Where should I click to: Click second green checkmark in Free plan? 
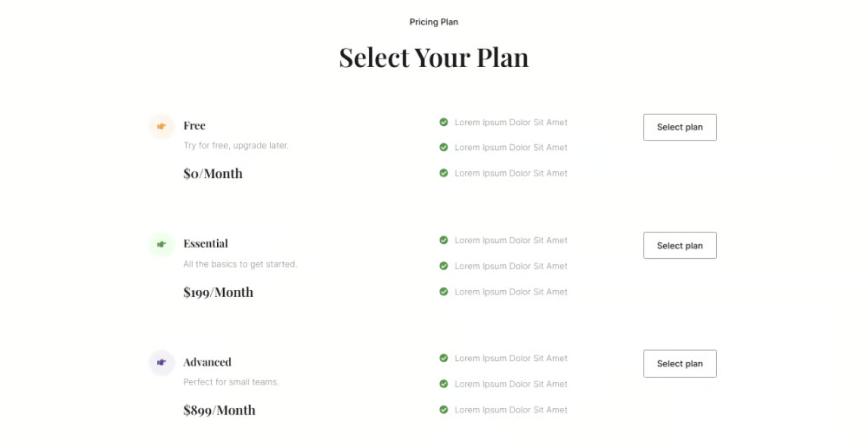tap(444, 147)
